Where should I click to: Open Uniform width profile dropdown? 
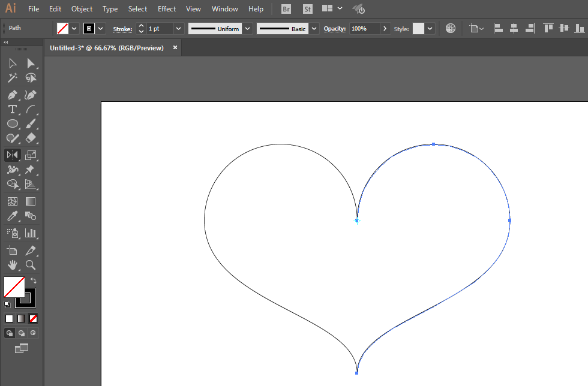click(247, 29)
